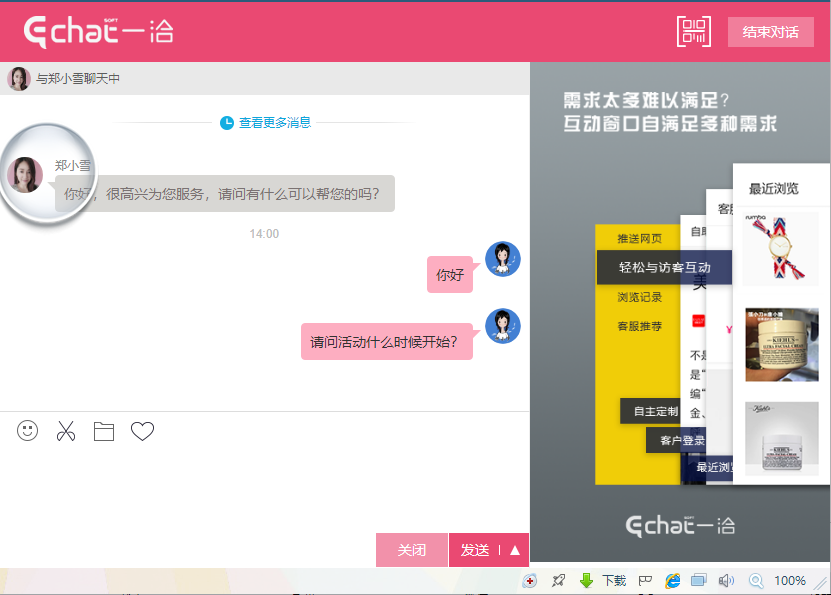Click 郑小雪's agent avatar in chat
This screenshot has width=831, height=595.
(25, 174)
